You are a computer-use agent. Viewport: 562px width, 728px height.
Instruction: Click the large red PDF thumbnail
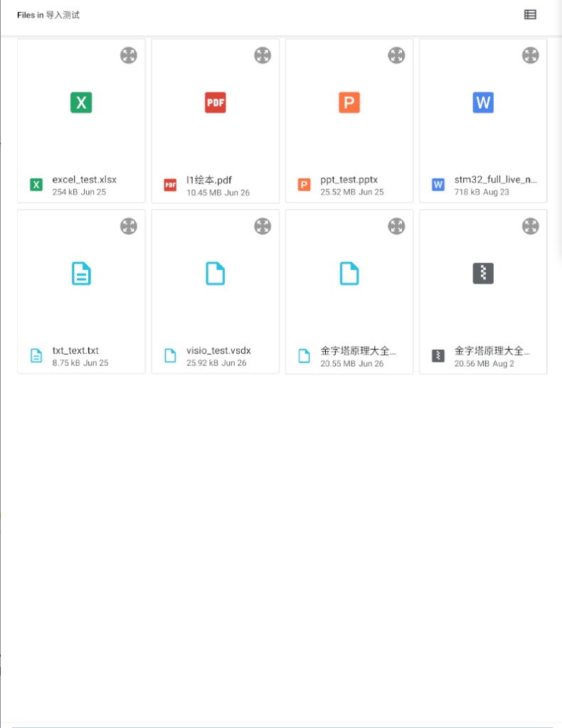click(215, 102)
